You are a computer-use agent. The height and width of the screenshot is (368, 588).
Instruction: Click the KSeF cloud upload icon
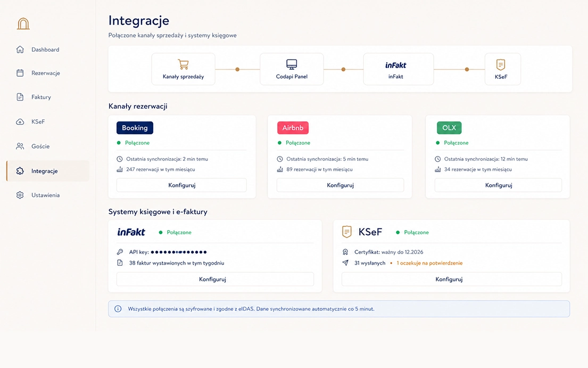pos(20,121)
